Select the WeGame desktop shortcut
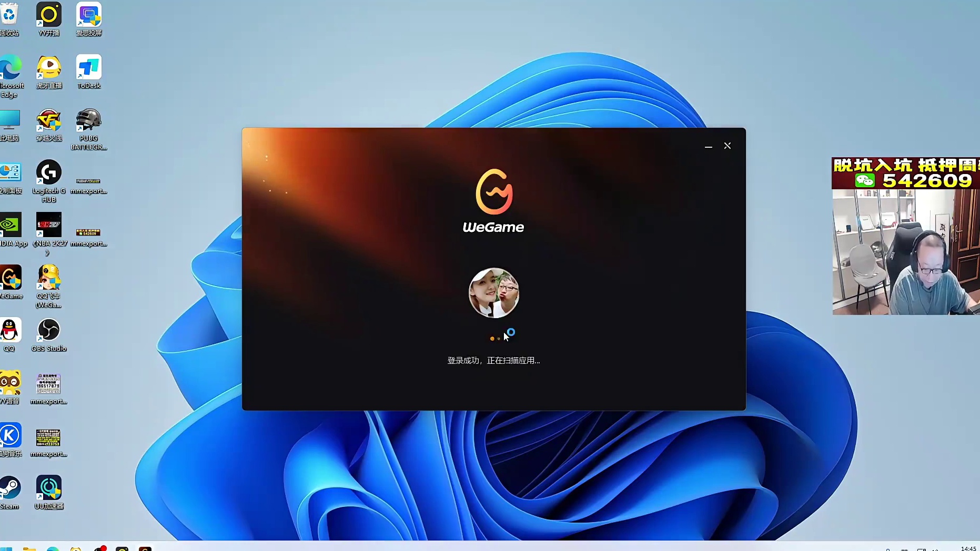This screenshot has width=980, height=551. pyautogui.click(x=11, y=282)
